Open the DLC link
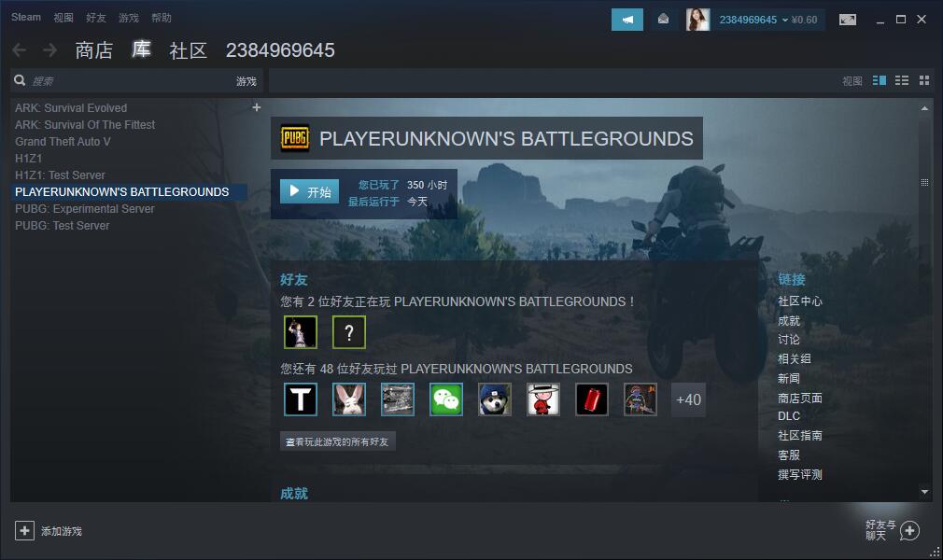The image size is (943, 560). click(788, 416)
